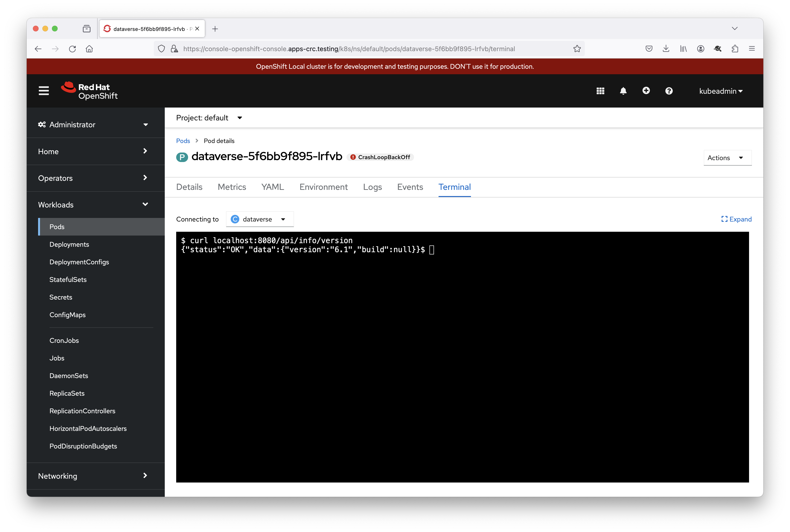Expand the terminal with Expand link
Viewport: 790px width, 532px height.
pyautogui.click(x=736, y=219)
